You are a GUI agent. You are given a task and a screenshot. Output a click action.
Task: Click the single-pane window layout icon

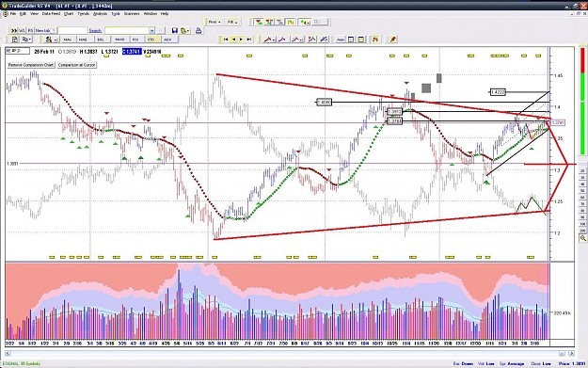tap(351, 40)
